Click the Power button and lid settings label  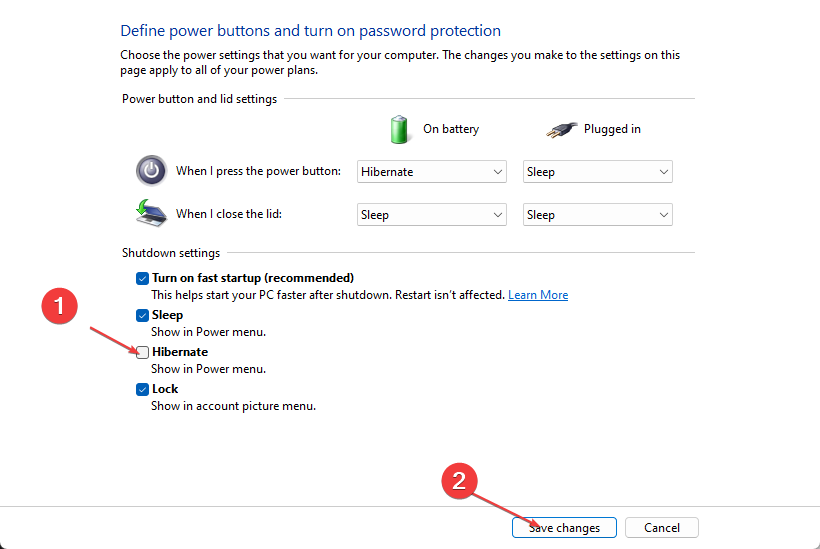coord(199,99)
